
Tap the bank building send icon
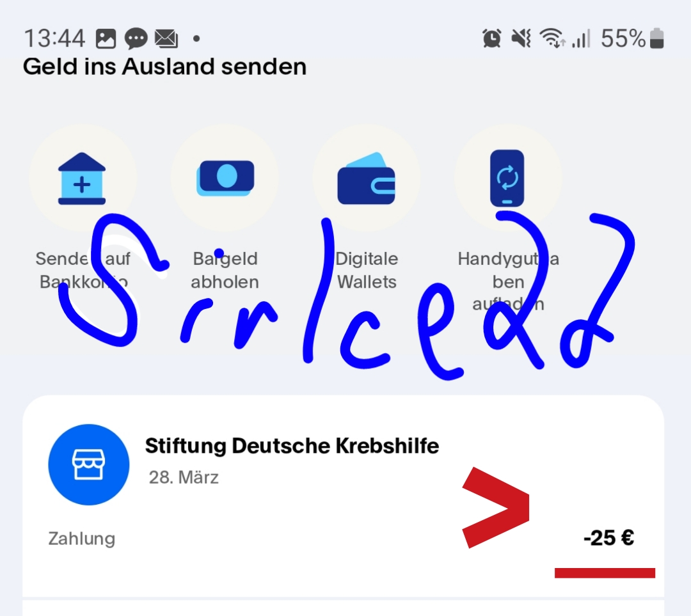[x=82, y=178]
